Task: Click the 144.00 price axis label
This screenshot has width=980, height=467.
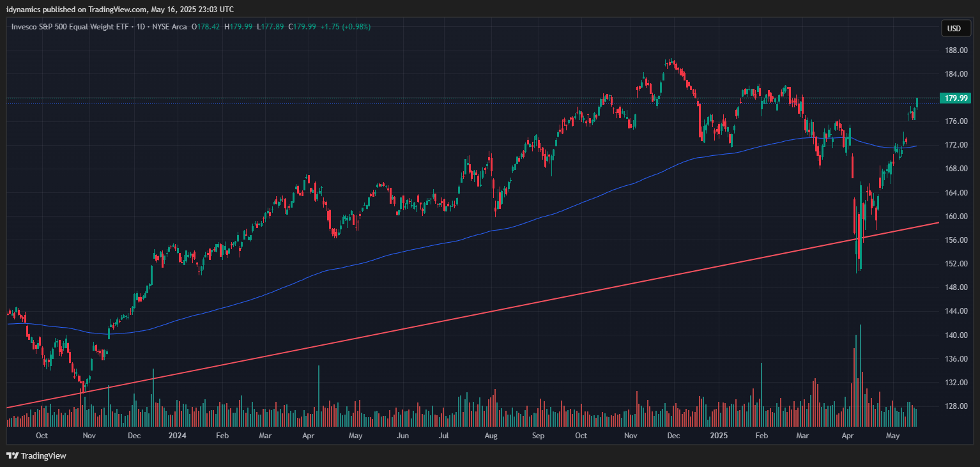Action: pos(956,311)
